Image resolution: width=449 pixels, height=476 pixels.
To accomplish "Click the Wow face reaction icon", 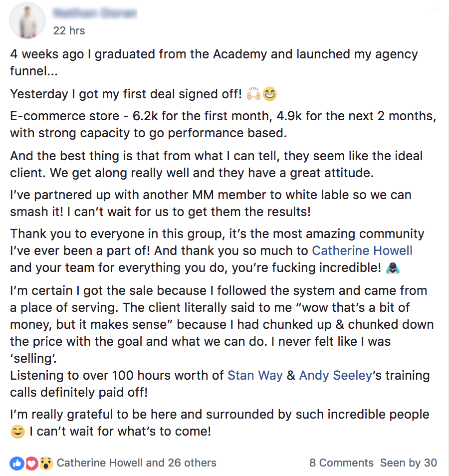I will (x=46, y=463).
